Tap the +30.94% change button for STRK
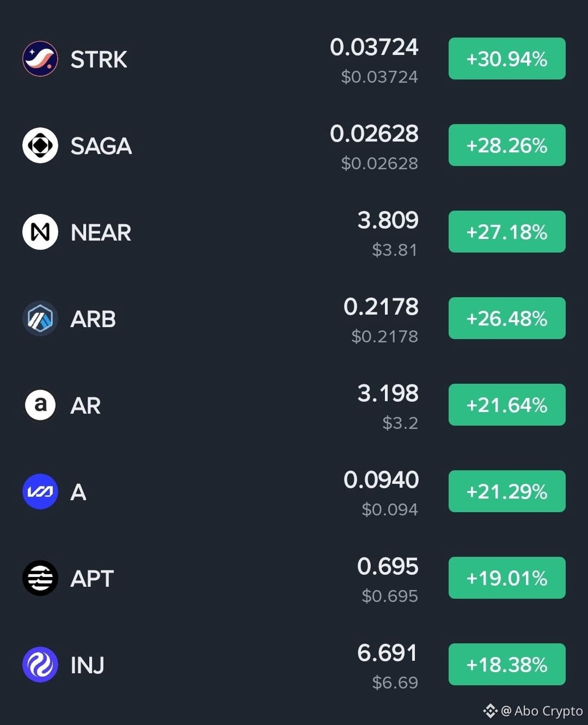 pos(507,59)
